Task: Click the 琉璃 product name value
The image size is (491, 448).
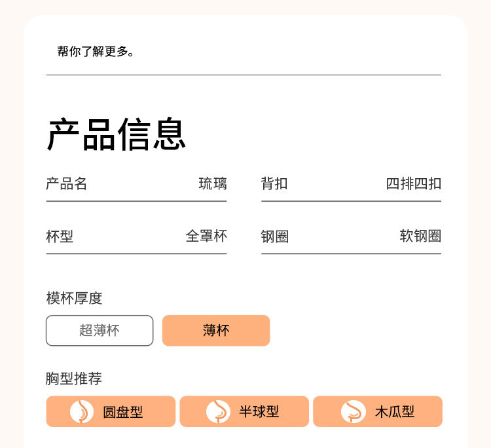Action: [213, 183]
